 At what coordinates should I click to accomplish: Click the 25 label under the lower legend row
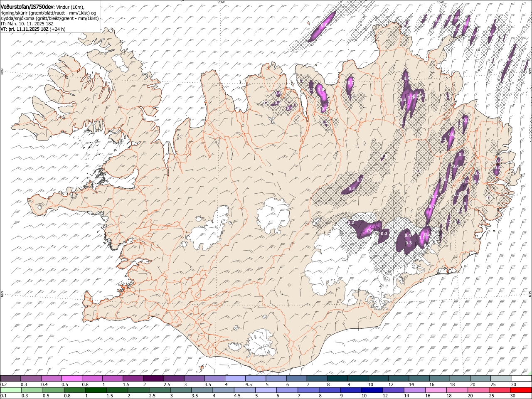492,396
